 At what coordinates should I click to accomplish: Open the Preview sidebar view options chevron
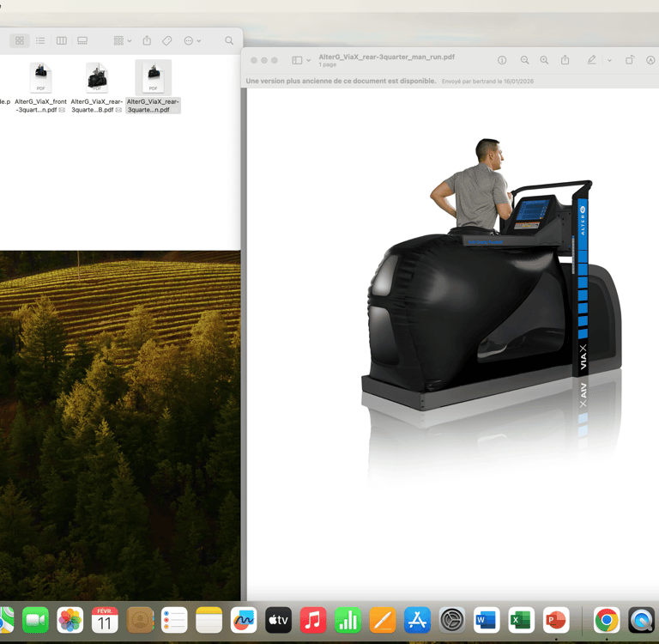tap(309, 60)
